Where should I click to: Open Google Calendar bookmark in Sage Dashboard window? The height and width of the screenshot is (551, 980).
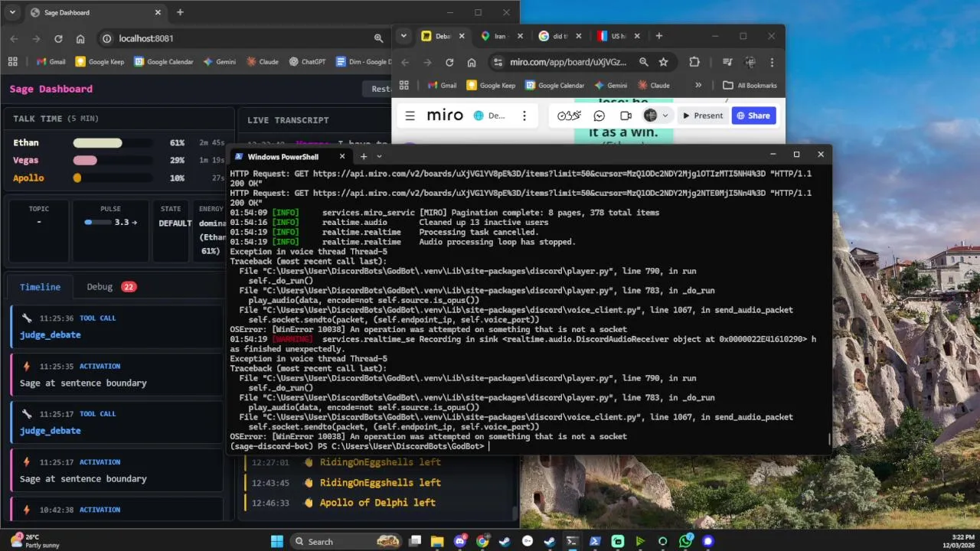(164, 62)
